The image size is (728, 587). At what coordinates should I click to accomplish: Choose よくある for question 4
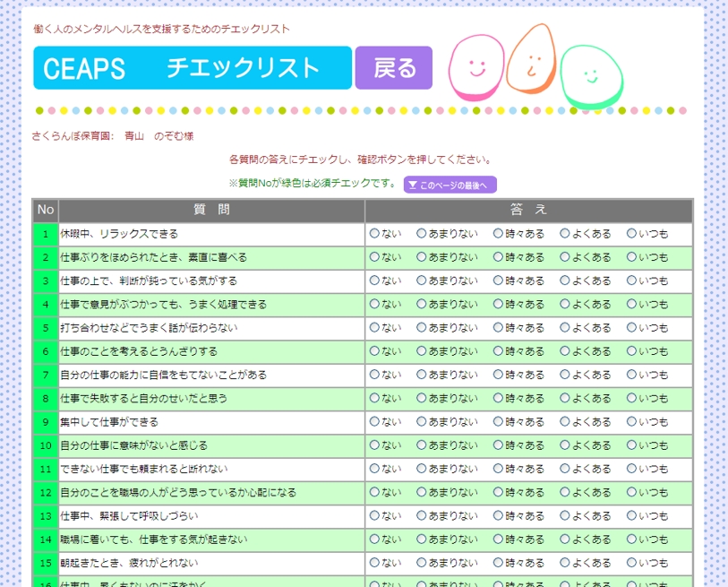click(x=565, y=305)
